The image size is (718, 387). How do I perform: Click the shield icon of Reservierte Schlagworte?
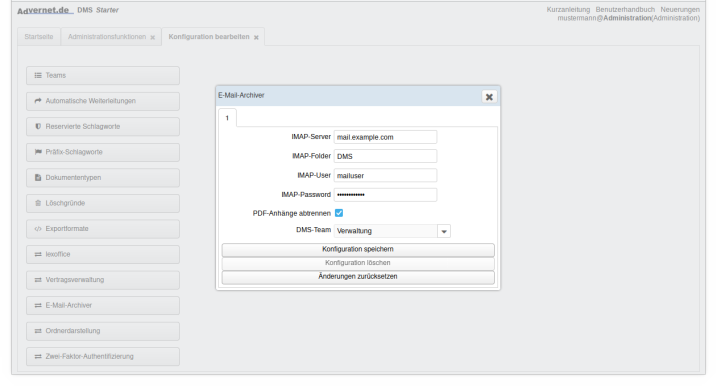click(38, 126)
